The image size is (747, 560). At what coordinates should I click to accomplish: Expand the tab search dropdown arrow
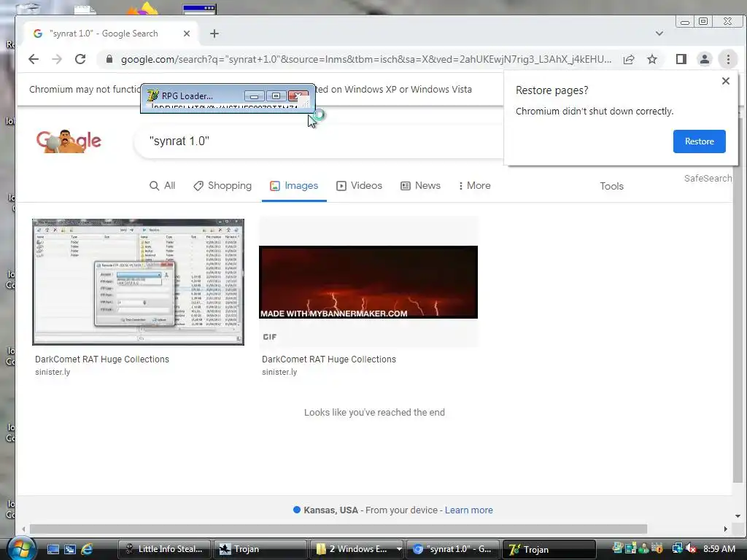(x=659, y=34)
